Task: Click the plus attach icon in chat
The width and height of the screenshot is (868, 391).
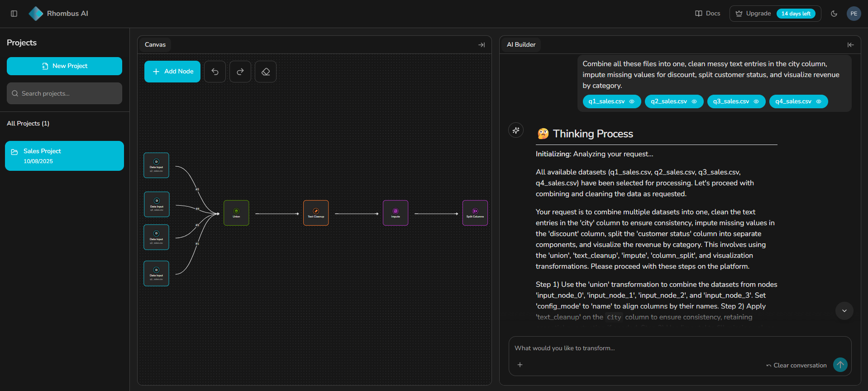Action: [520, 365]
